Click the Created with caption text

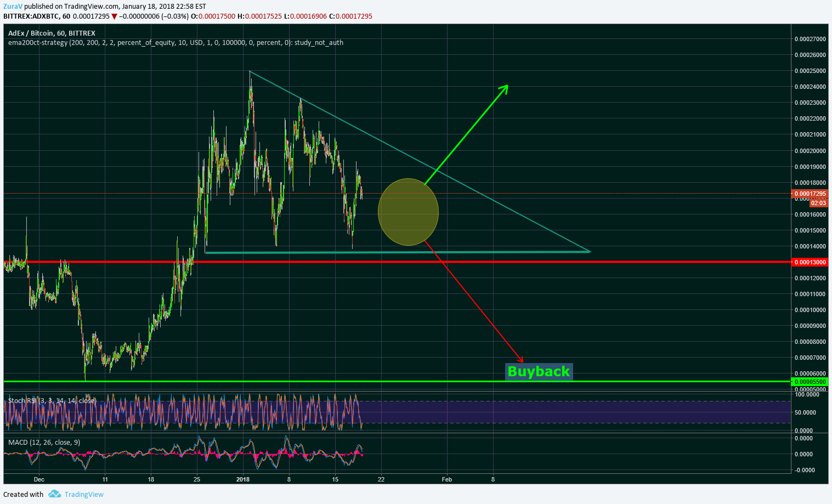(x=24, y=494)
